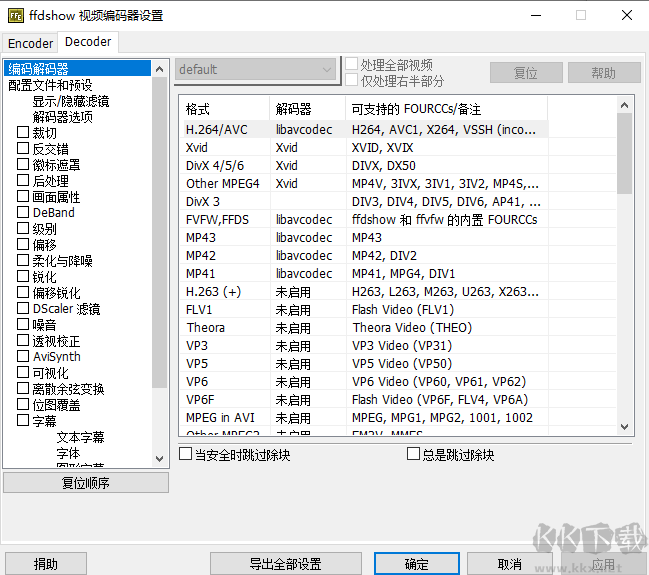Click the 捐助 donate button

coord(46,564)
